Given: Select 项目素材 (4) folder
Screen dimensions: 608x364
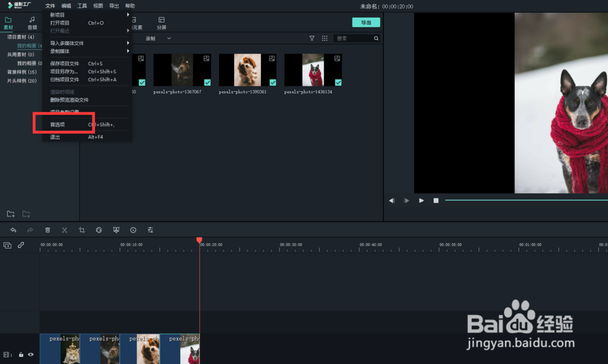Looking at the screenshot, I should point(21,37).
